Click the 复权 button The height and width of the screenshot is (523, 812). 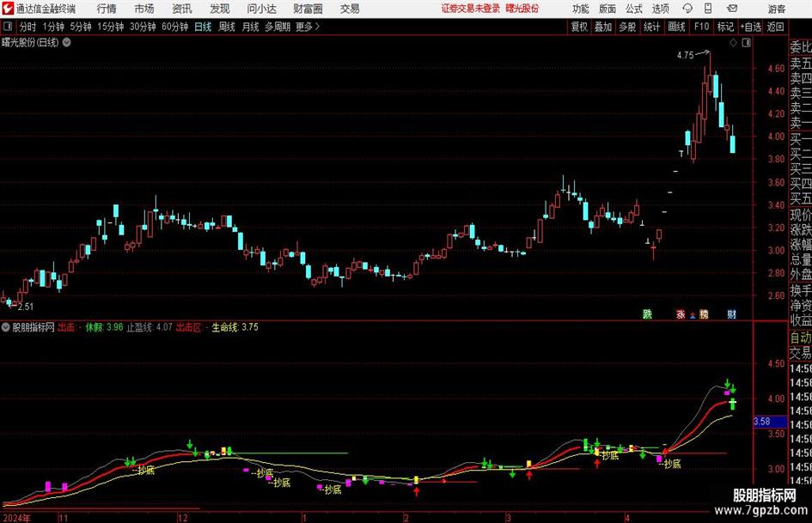click(x=579, y=27)
